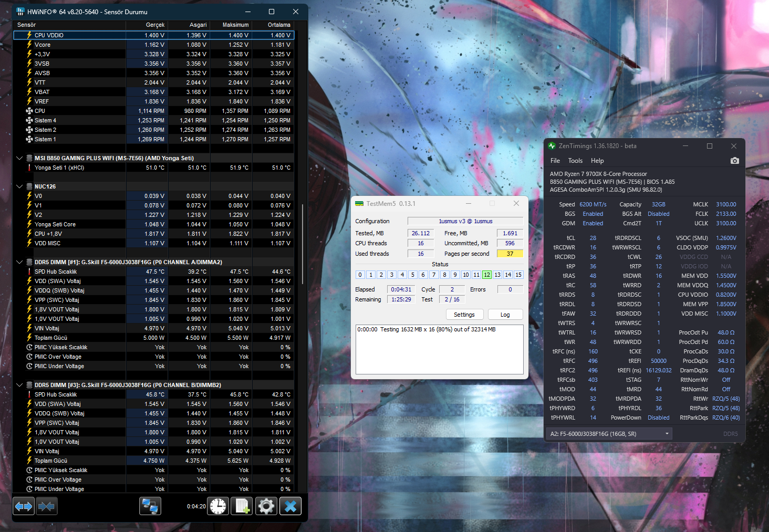The height and width of the screenshot is (532, 769).
Task: Click the Remaining time 1:25:29 in TestMem5
Action: [x=401, y=299]
